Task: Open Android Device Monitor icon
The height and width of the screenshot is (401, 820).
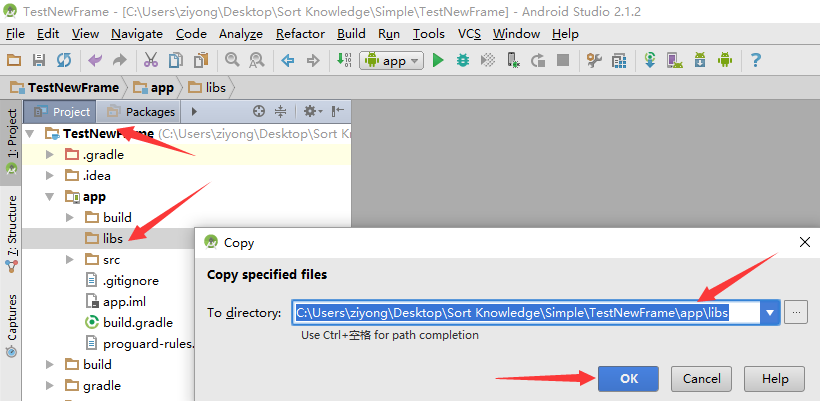Action: click(x=725, y=61)
